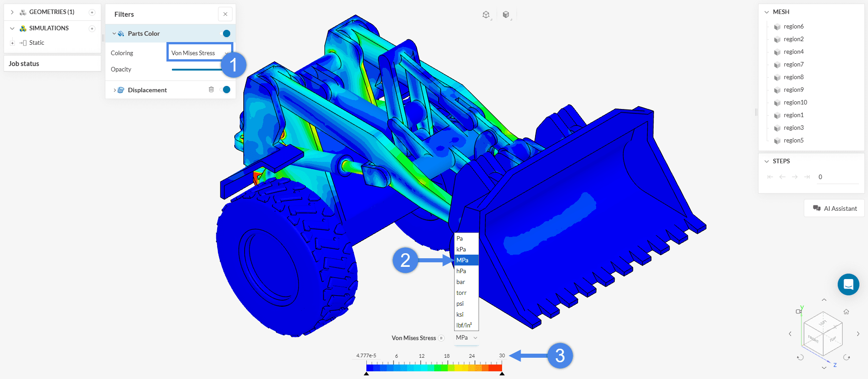The height and width of the screenshot is (379, 868).
Task: Open Von Mises Stress legend settings icon
Action: (441, 338)
